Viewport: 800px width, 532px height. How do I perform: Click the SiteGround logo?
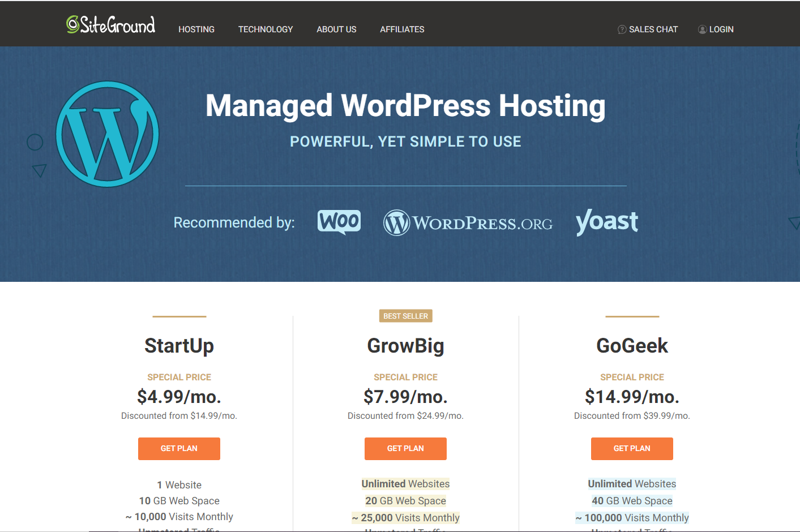pyautogui.click(x=110, y=25)
